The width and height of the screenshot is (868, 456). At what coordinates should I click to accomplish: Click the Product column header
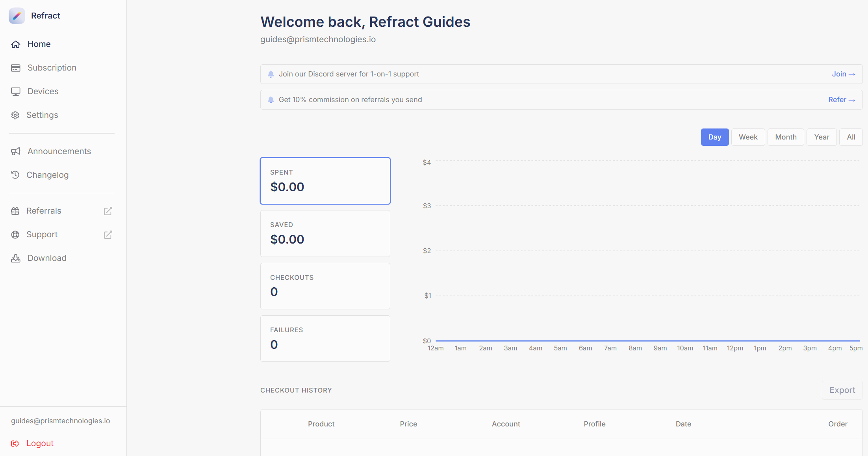click(x=321, y=424)
